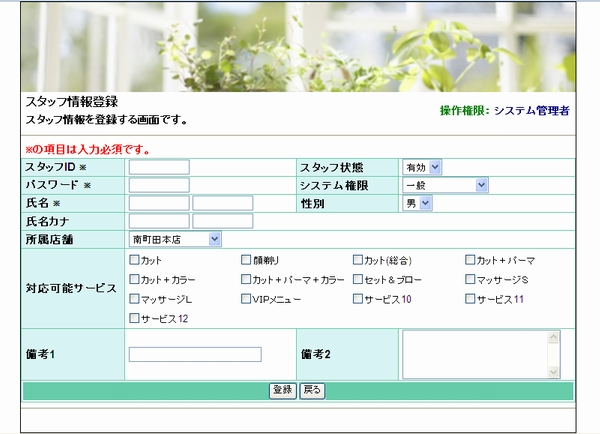Click the スタッフID input field
The width and height of the screenshot is (600, 434).
159,167
